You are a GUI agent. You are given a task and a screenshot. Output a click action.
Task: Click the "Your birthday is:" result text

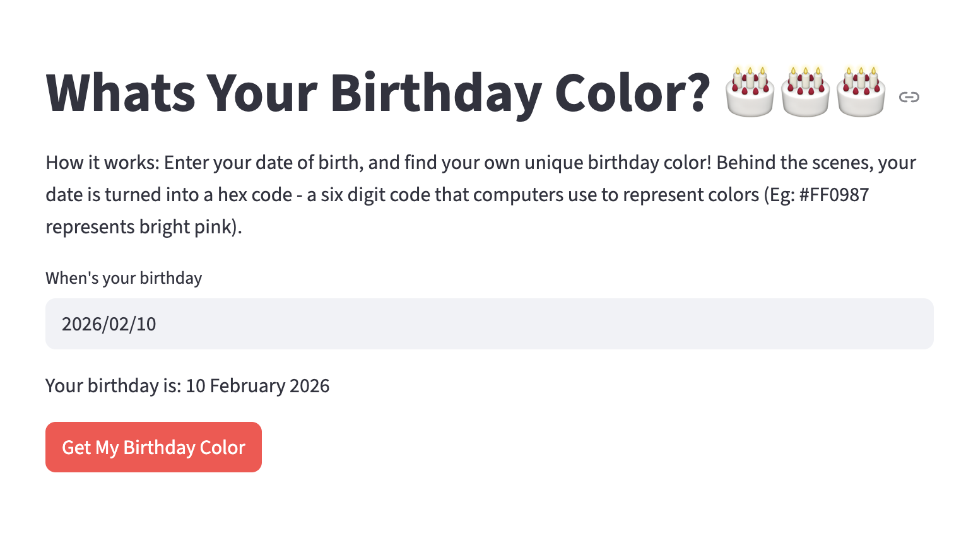pyautogui.click(x=114, y=386)
